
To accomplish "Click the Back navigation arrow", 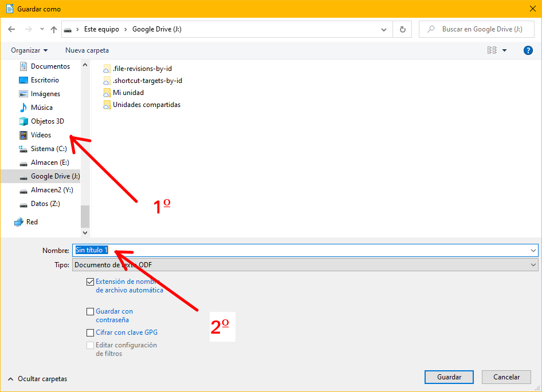I will (x=12, y=29).
